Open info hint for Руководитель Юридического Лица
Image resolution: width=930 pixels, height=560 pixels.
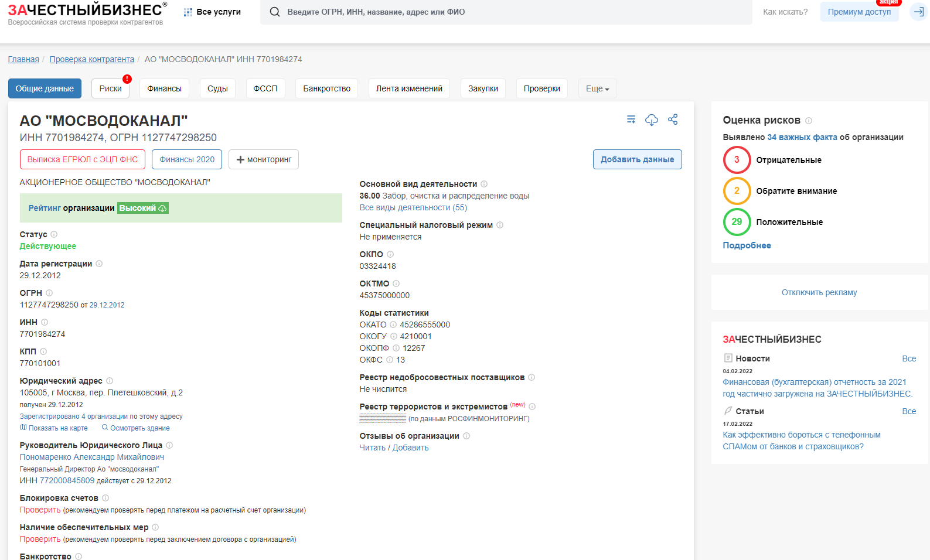coord(169,445)
